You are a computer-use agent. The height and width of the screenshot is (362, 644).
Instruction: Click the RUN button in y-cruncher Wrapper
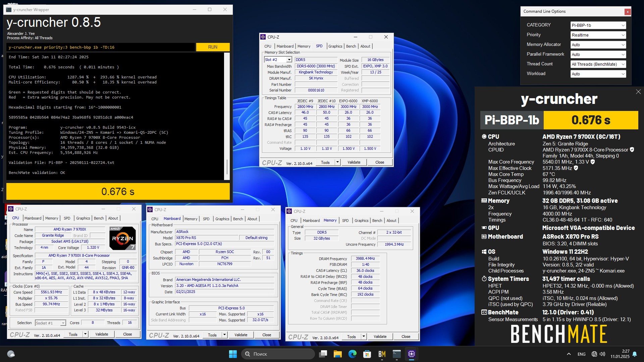pyautogui.click(x=213, y=47)
